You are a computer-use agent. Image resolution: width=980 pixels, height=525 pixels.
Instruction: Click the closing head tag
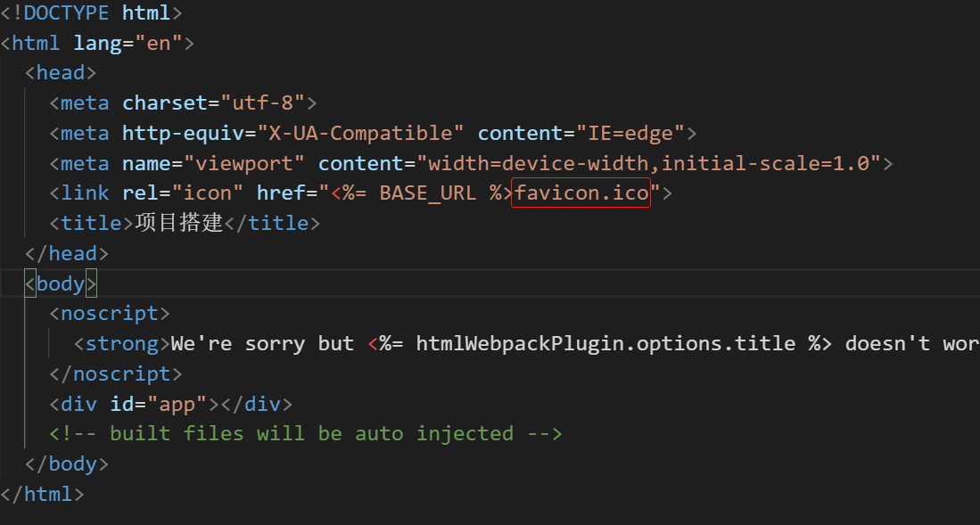pos(67,254)
